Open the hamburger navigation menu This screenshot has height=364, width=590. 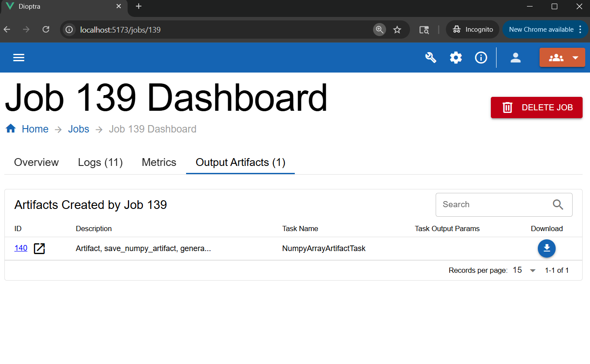tap(19, 58)
